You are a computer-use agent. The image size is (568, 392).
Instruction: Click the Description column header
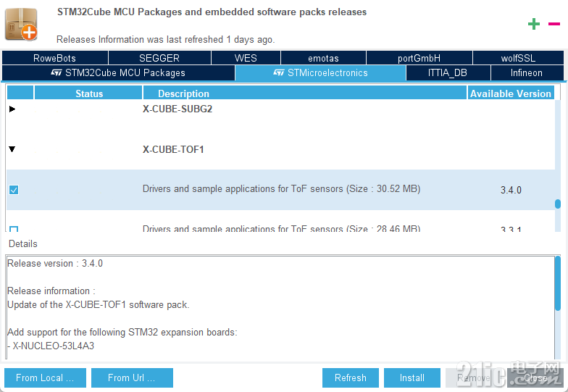tap(304, 93)
